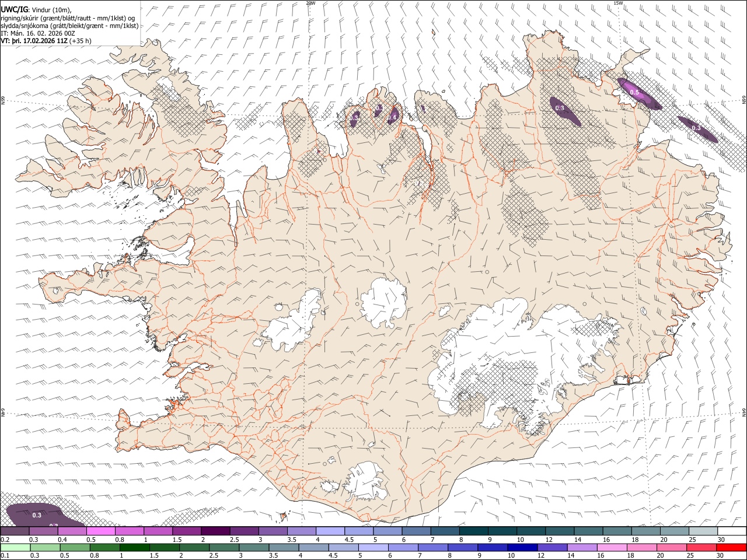747x560 pixels.
Task: Pick the bright magenta 0.5–0.8 swatch in the upper scale
Action: pos(100,531)
